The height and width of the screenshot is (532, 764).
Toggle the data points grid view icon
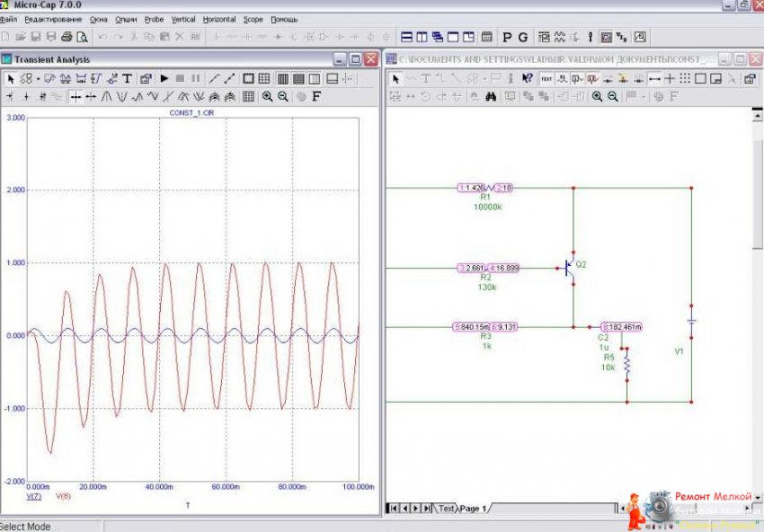(x=249, y=96)
